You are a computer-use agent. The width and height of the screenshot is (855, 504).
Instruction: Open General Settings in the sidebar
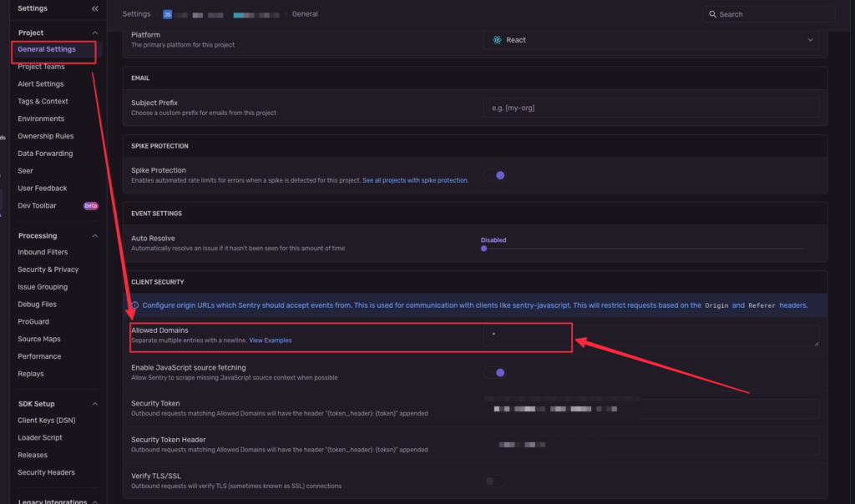[x=47, y=49]
